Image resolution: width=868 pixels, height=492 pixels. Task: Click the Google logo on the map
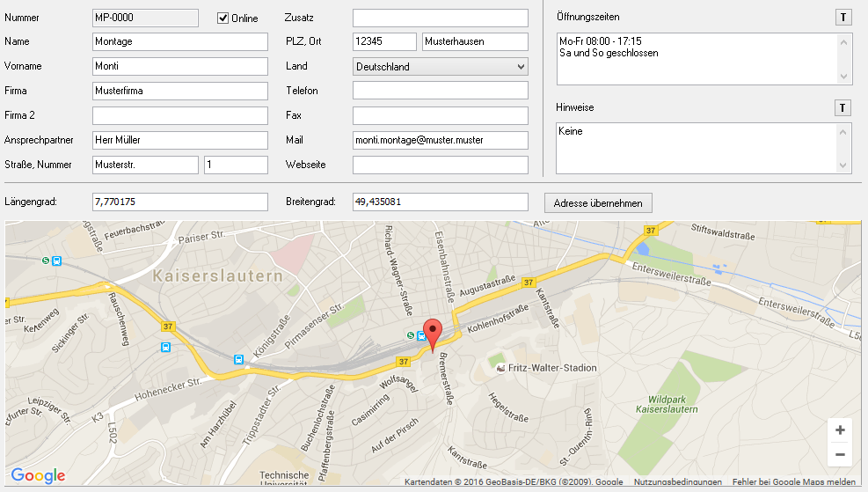click(x=39, y=476)
